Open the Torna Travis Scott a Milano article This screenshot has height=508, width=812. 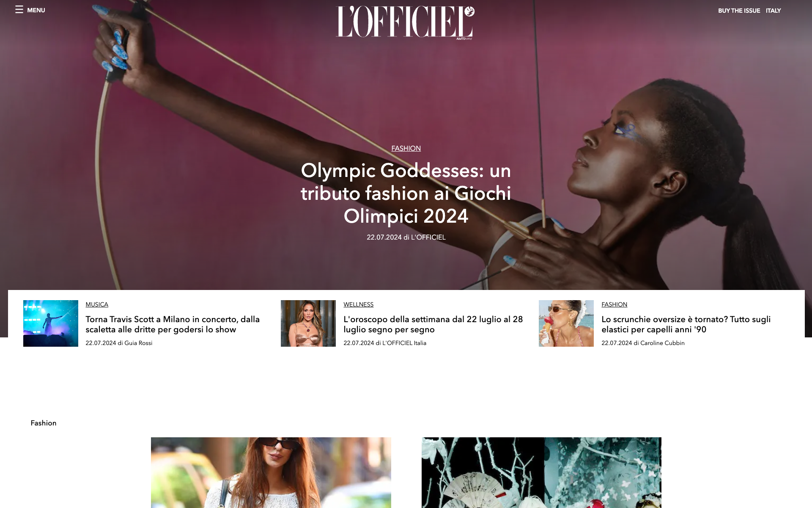[x=173, y=324]
